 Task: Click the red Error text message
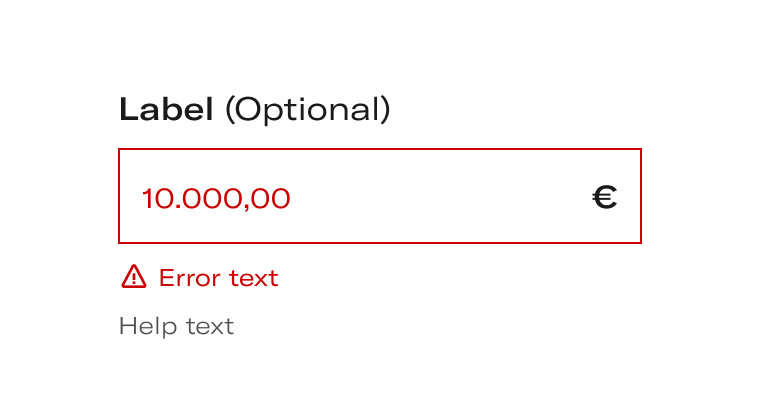(219, 278)
